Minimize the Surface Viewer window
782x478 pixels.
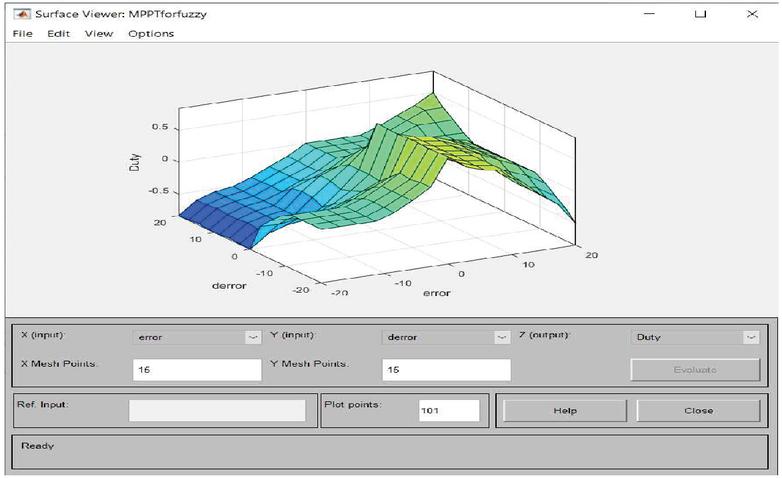(x=649, y=14)
